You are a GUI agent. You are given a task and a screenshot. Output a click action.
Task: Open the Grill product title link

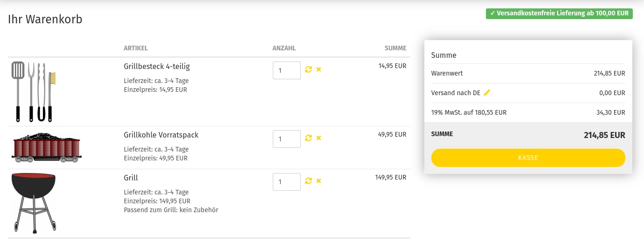pyautogui.click(x=131, y=178)
